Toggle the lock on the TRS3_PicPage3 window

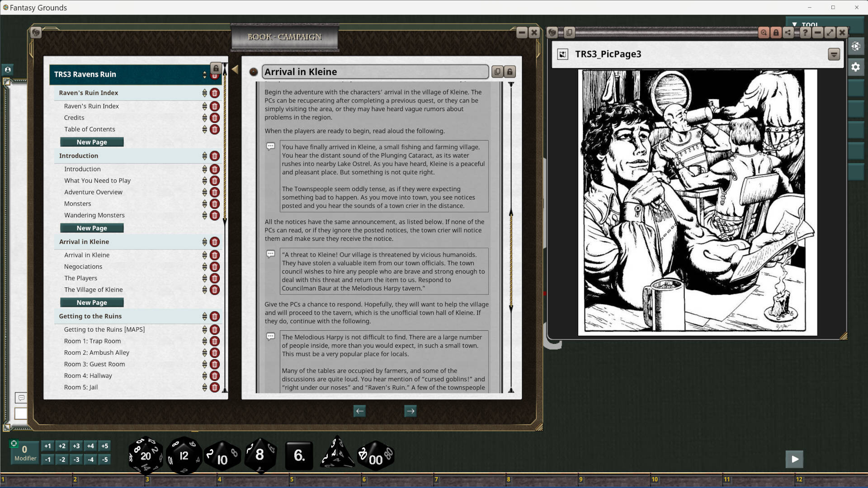[x=777, y=33]
